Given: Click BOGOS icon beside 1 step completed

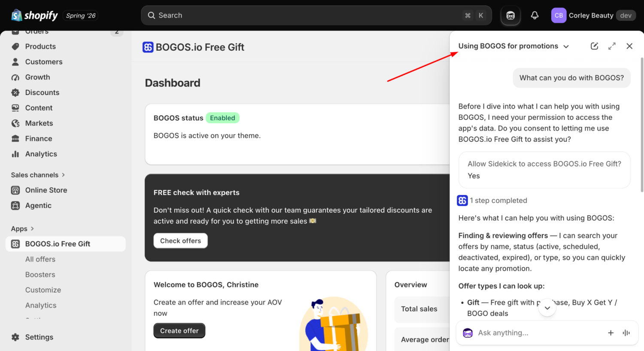Looking at the screenshot, I should (x=462, y=200).
